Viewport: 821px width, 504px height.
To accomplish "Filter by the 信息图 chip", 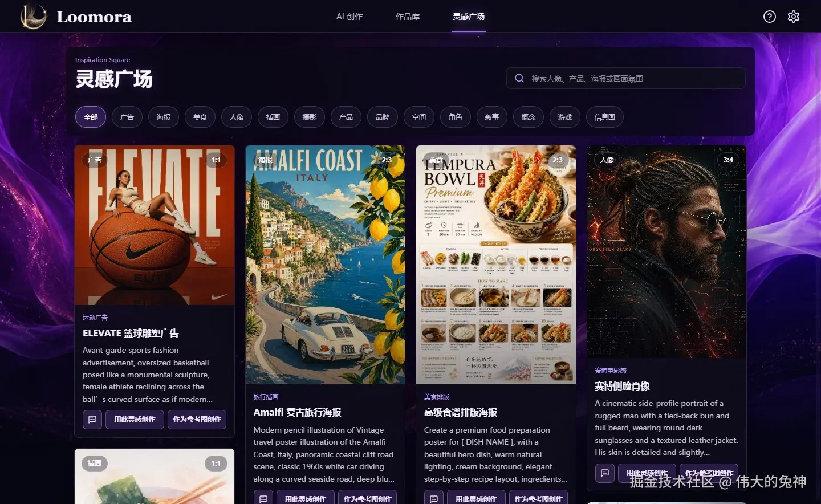I will click(x=605, y=117).
